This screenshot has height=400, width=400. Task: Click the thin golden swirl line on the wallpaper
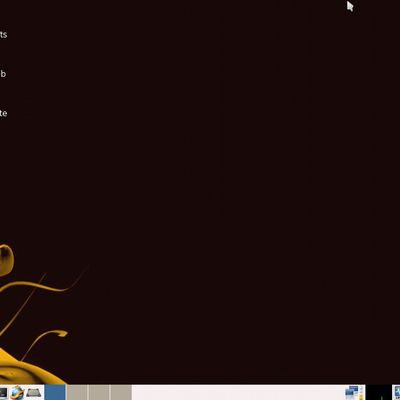coord(43,286)
